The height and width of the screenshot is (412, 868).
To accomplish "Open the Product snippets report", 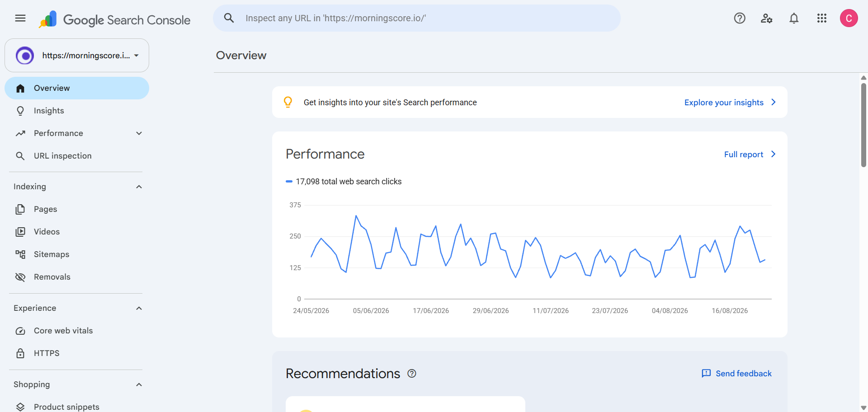I will click(x=77, y=407).
